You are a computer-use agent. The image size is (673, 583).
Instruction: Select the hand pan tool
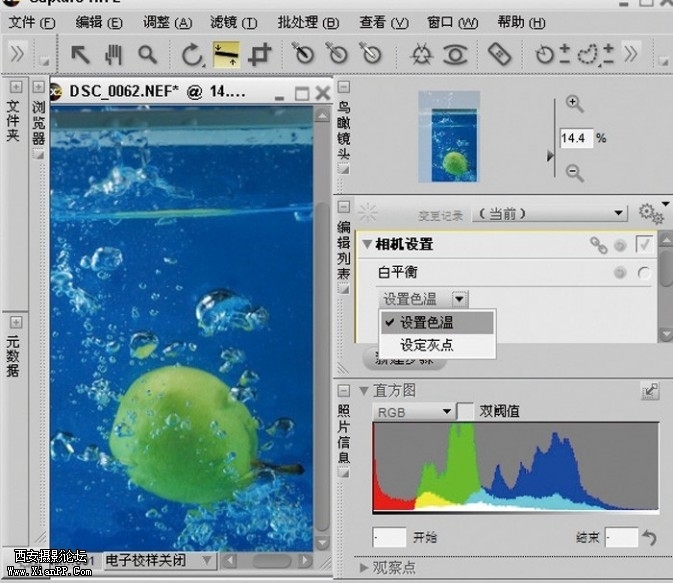pyautogui.click(x=113, y=55)
